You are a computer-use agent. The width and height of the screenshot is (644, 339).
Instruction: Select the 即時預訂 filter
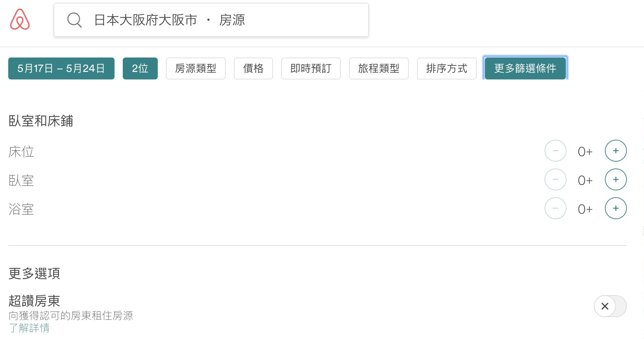point(311,68)
